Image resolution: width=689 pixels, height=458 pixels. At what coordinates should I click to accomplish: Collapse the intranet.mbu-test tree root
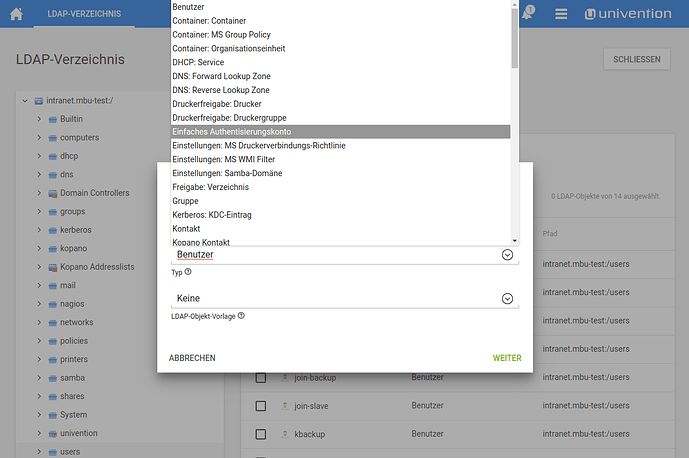[25, 101]
